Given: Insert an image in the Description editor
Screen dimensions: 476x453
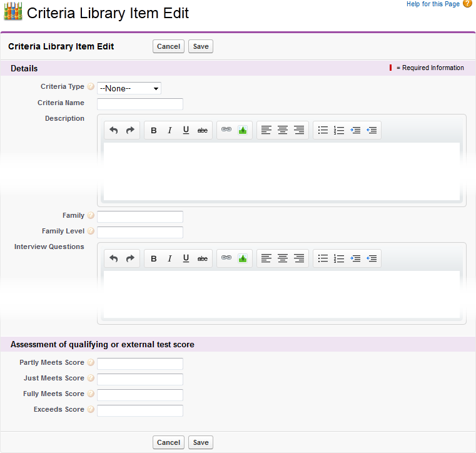Looking at the screenshot, I should 243,130.
